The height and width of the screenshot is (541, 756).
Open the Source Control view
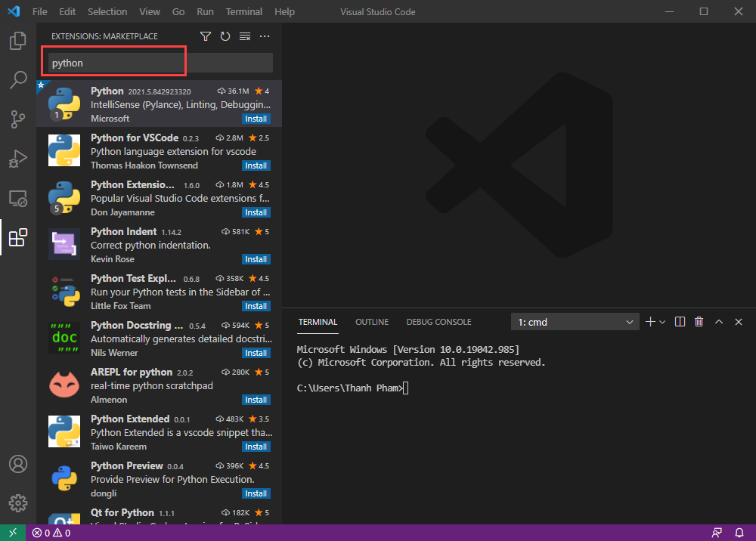pyautogui.click(x=18, y=119)
